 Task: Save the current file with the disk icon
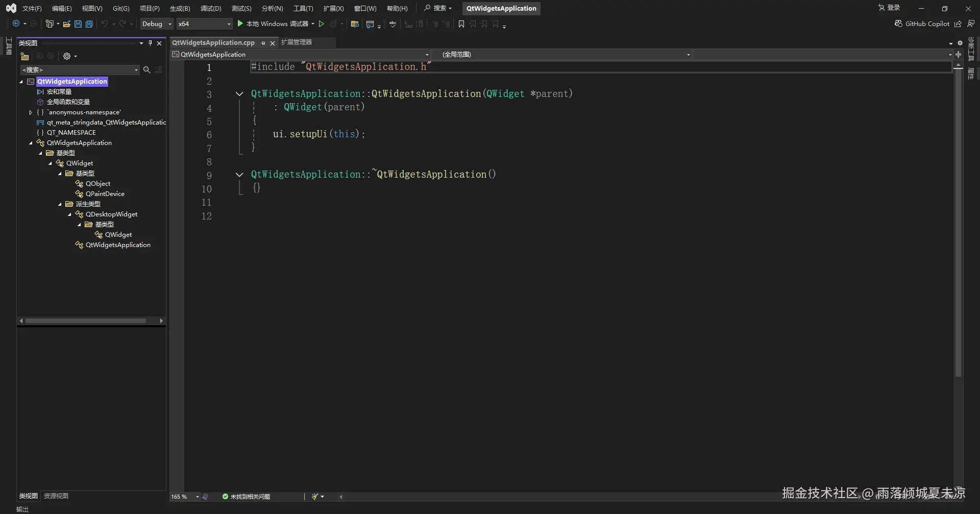(x=78, y=24)
